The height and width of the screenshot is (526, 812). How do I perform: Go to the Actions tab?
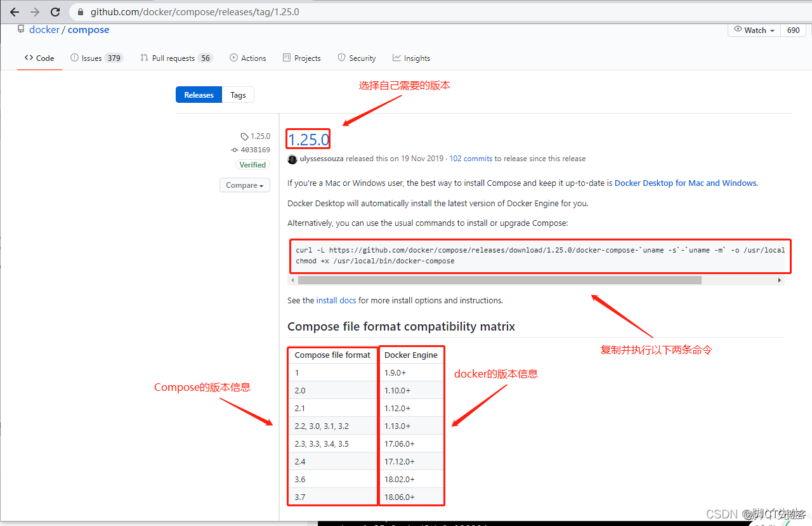click(x=248, y=58)
